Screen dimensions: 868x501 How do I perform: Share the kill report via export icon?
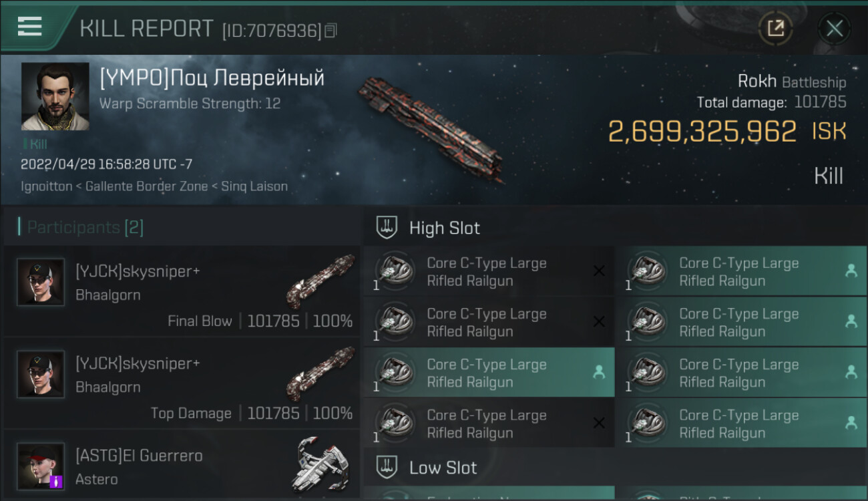[775, 28]
